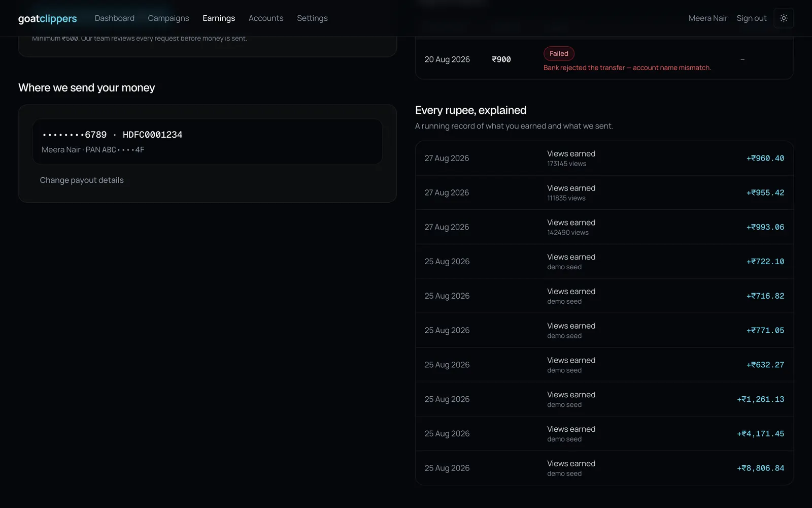Open the Campaigns nav item
Image resolution: width=812 pixels, height=508 pixels.
pos(168,18)
